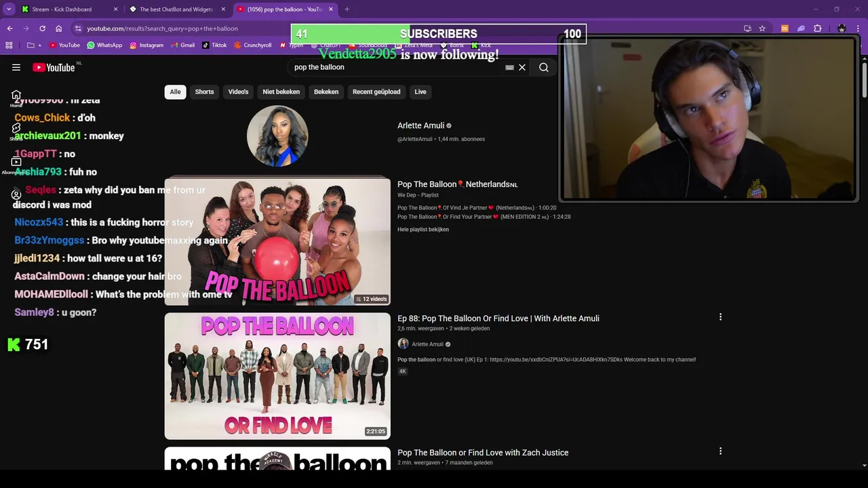The width and height of the screenshot is (868, 488).
Task: Switch to The best ChatBot and Widgets tab
Action: click(178, 9)
